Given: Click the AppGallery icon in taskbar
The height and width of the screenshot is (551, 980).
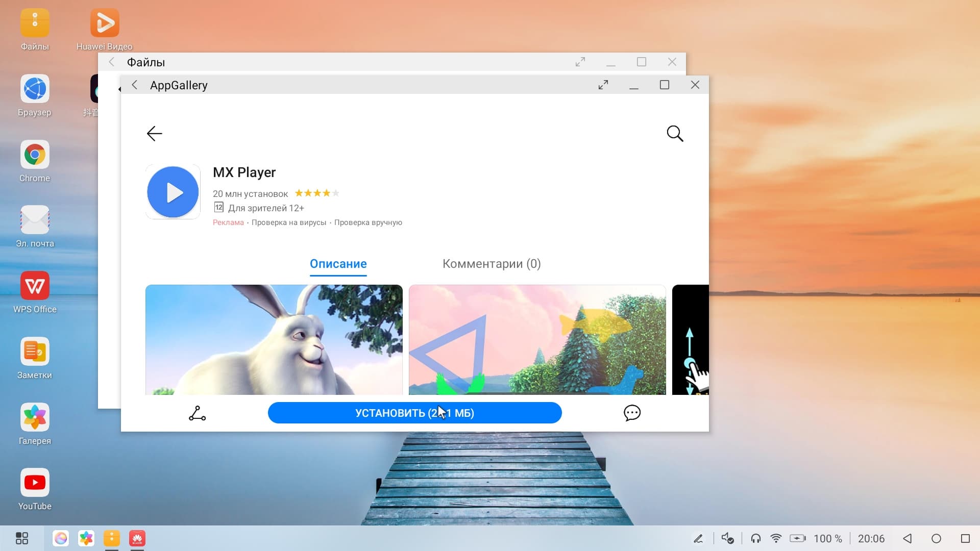Looking at the screenshot, I should tap(137, 538).
